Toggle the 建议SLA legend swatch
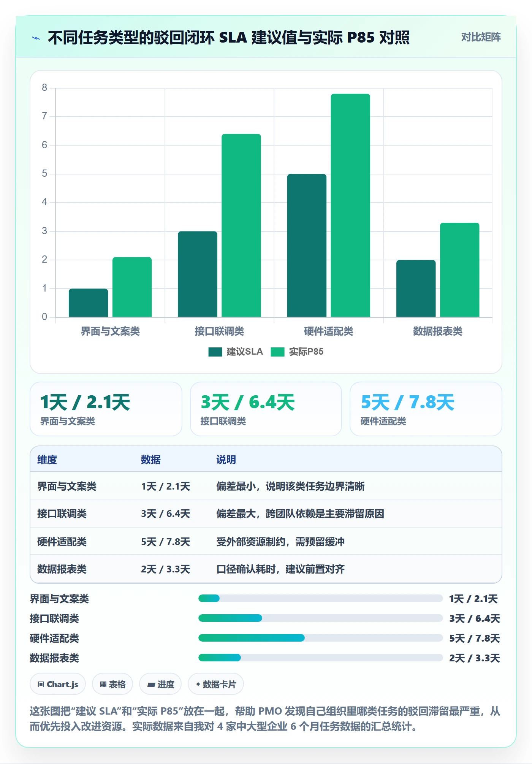 coord(215,352)
